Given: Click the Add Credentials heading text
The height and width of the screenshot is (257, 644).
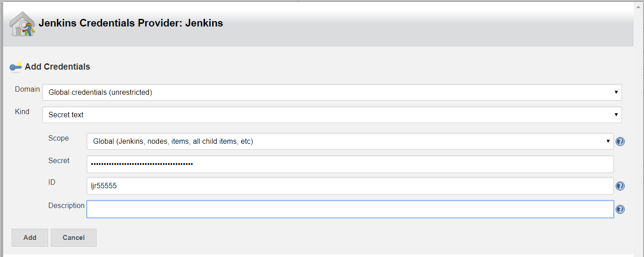Looking at the screenshot, I should [58, 67].
